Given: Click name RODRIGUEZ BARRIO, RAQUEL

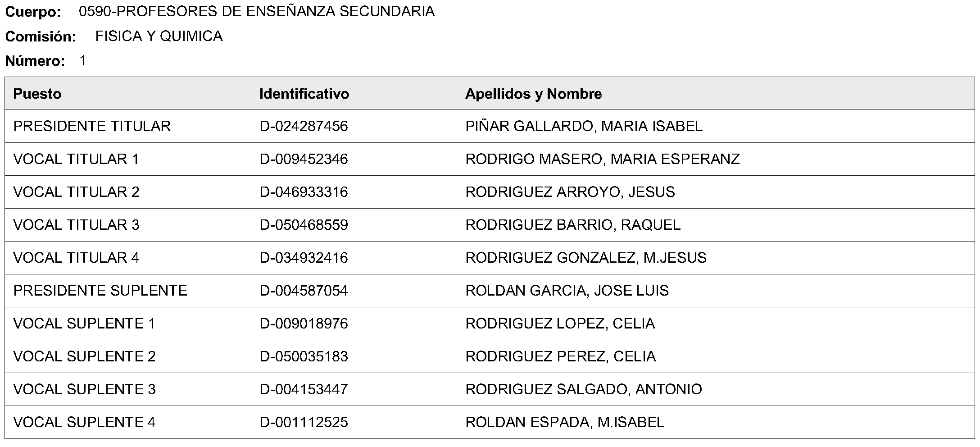Looking at the screenshot, I should tap(573, 225).
